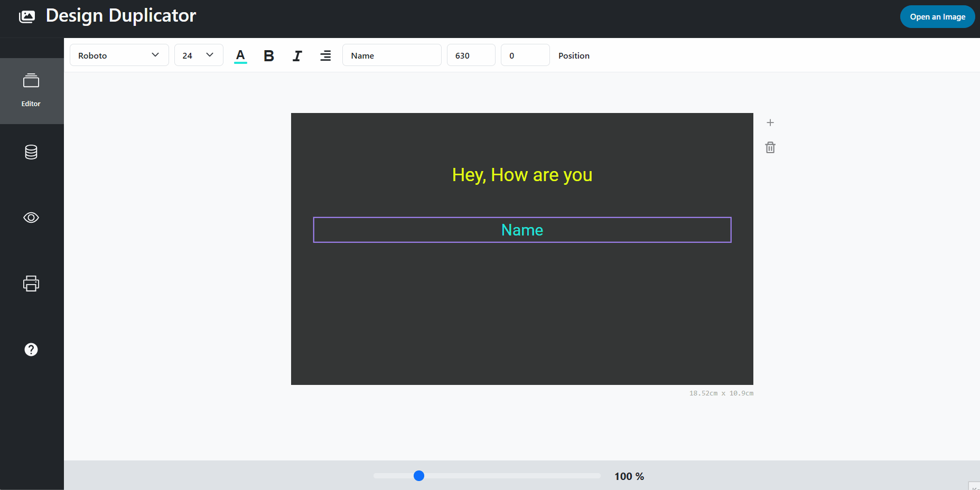The height and width of the screenshot is (490, 980).
Task: Expand the Roboto font dropdown
Action: tap(119, 55)
